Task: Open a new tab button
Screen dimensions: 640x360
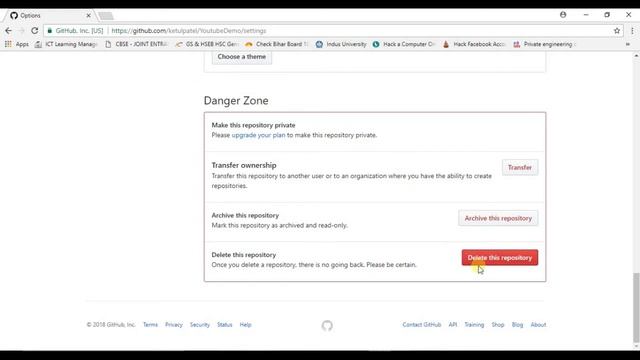Action: click(106, 16)
